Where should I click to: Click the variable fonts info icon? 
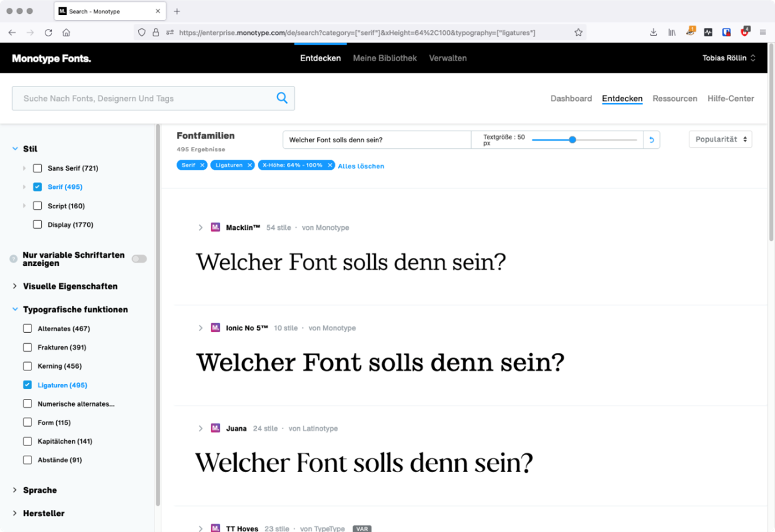click(x=13, y=259)
